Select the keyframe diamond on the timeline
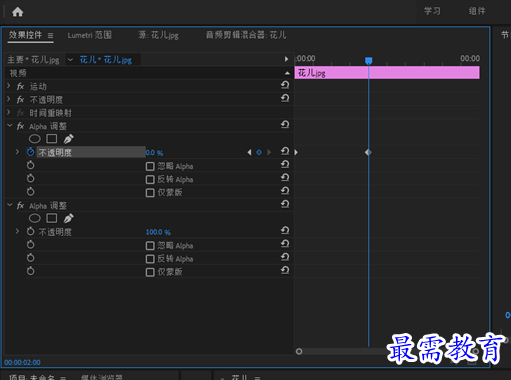Screen dimensions: 511x380 click(368, 152)
